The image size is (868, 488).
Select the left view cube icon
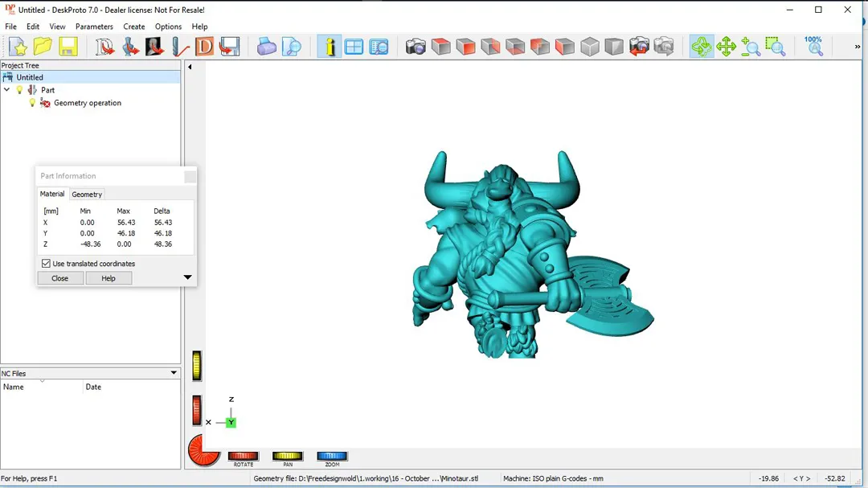pos(565,47)
